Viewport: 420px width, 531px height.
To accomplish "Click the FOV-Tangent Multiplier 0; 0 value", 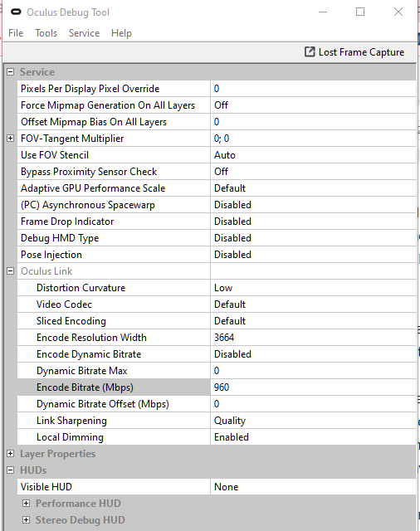I will coord(313,139).
